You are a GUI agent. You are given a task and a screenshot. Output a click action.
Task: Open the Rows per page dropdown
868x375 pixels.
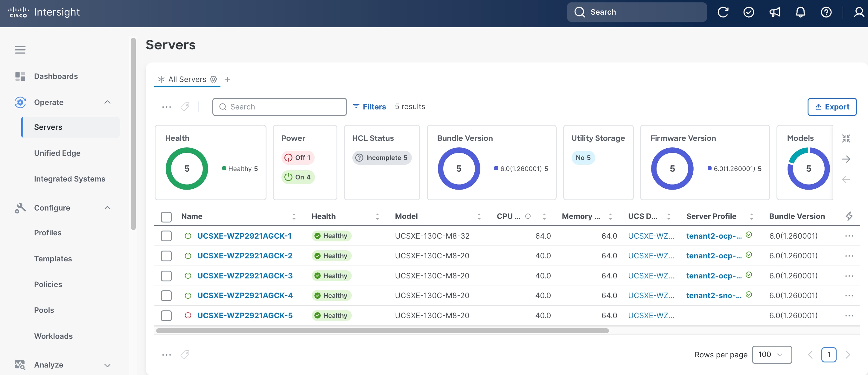pyautogui.click(x=772, y=354)
